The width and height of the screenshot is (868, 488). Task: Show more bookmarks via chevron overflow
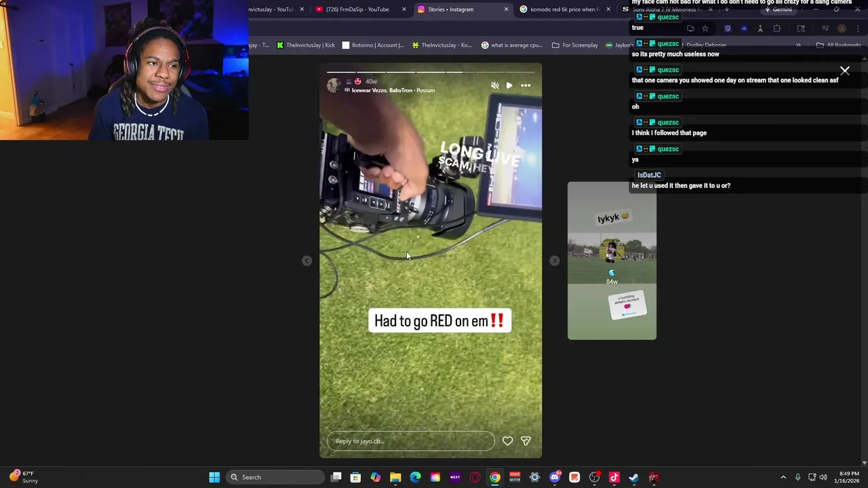(798, 45)
